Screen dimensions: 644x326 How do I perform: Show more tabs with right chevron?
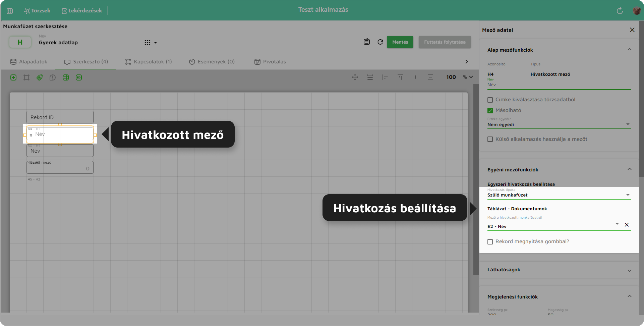point(467,62)
